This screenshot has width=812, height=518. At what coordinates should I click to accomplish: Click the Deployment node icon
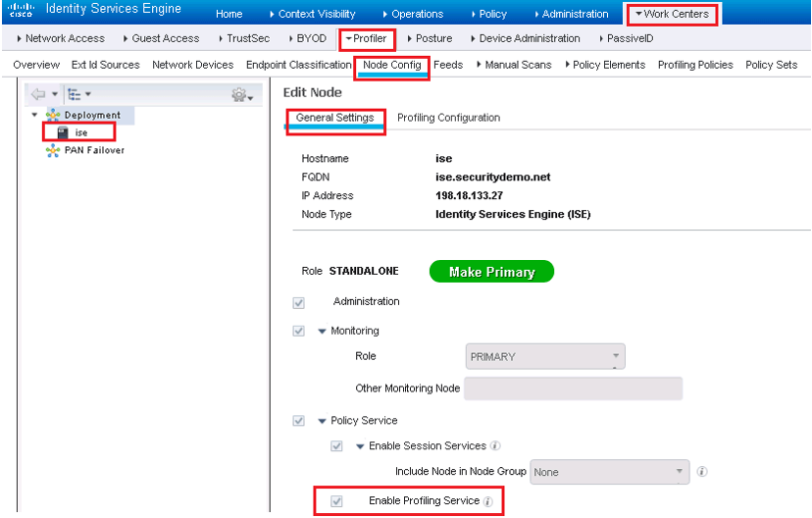tap(53, 115)
